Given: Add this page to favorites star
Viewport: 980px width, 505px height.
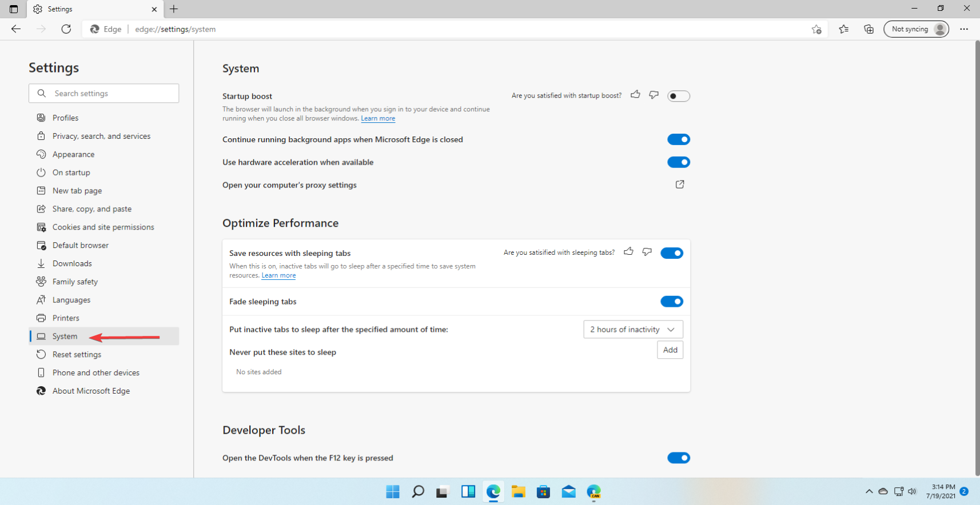Looking at the screenshot, I should pyautogui.click(x=816, y=29).
